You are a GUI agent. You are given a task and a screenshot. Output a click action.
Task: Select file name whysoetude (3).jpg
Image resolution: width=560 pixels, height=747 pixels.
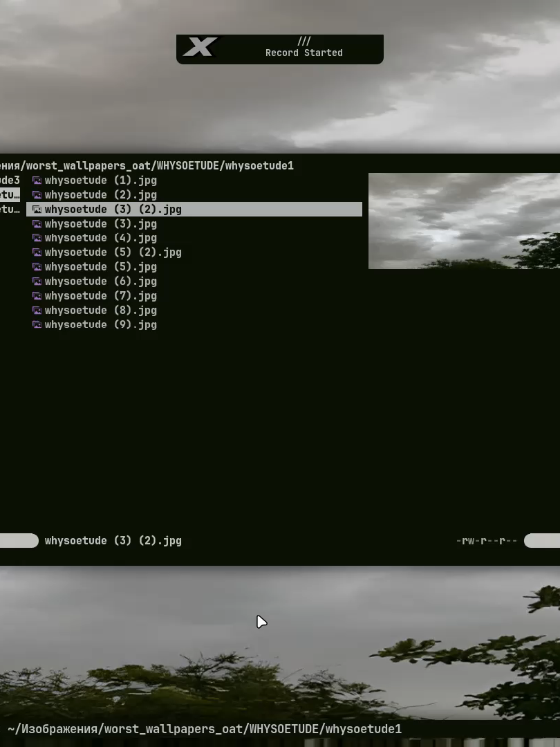(x=101, y=224)
